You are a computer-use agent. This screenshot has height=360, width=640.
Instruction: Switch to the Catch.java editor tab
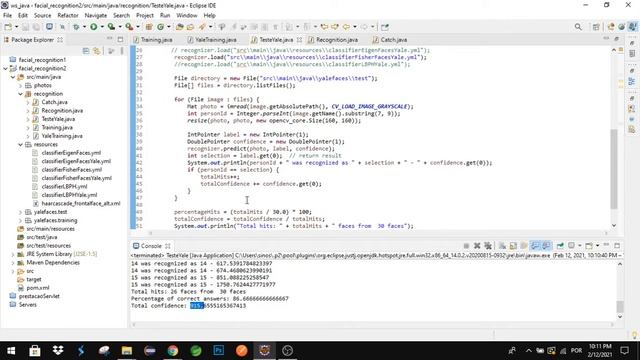click(390, 40)
